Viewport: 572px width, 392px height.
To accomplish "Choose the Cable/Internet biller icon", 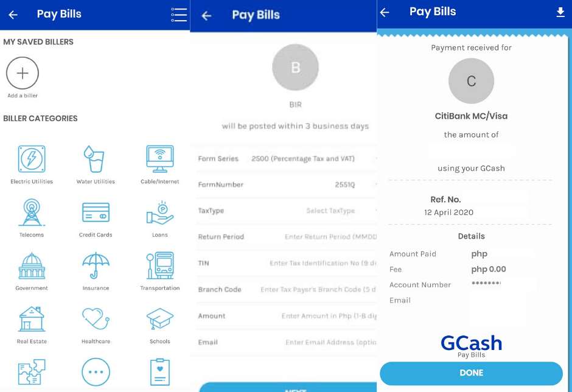I will (x=159, y=157).
